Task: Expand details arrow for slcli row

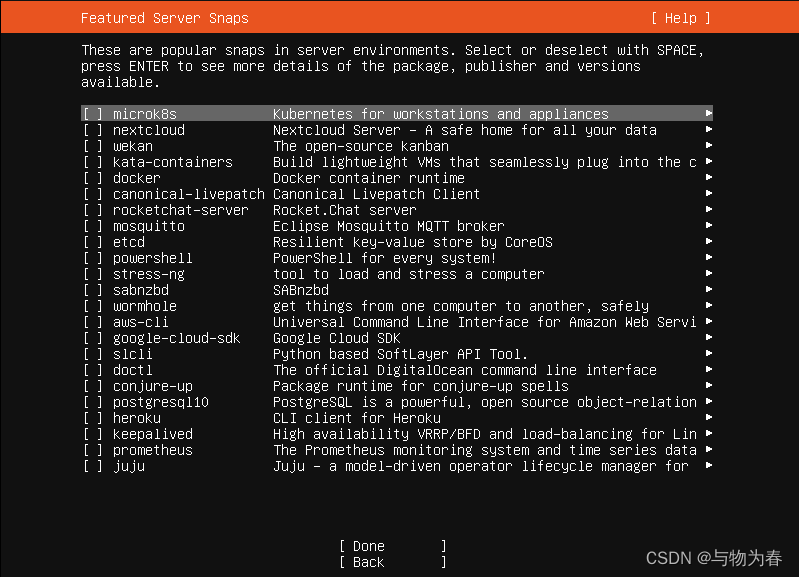Action: 708,353
